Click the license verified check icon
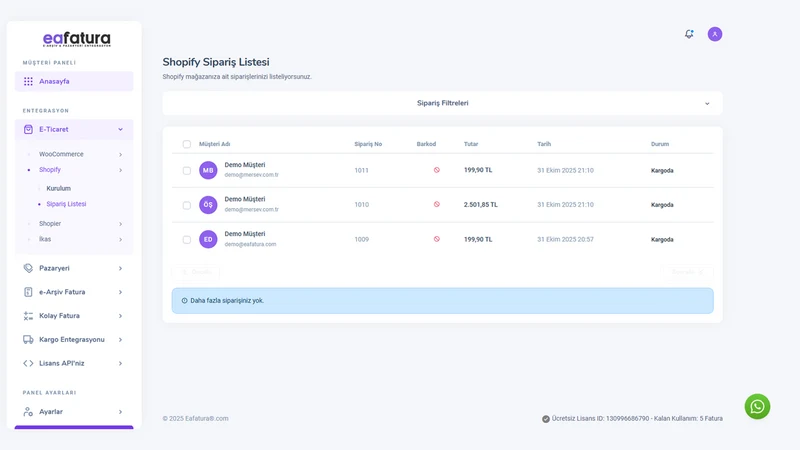 point(545,419)
